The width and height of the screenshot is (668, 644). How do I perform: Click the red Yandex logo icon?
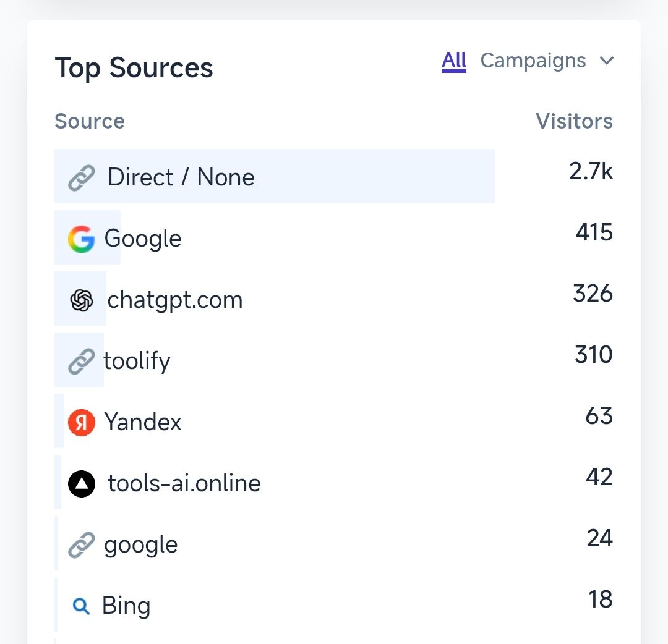(82, 423)
